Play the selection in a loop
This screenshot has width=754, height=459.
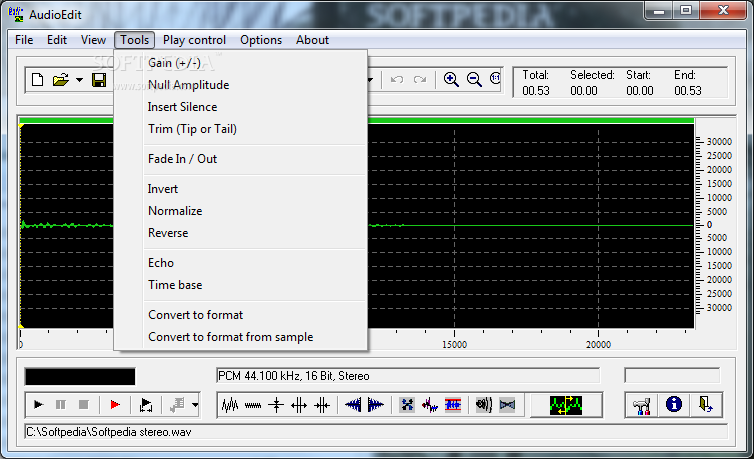[x=146, y=405]
